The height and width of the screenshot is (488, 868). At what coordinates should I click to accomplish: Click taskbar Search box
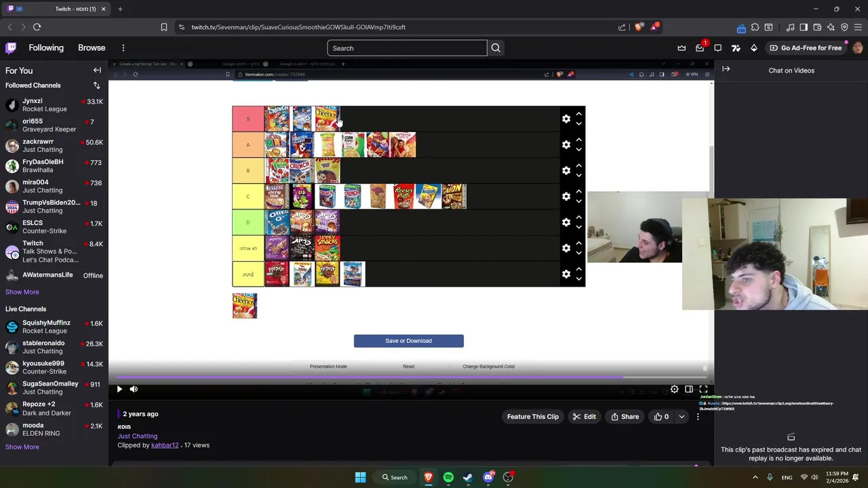(395, 477)
